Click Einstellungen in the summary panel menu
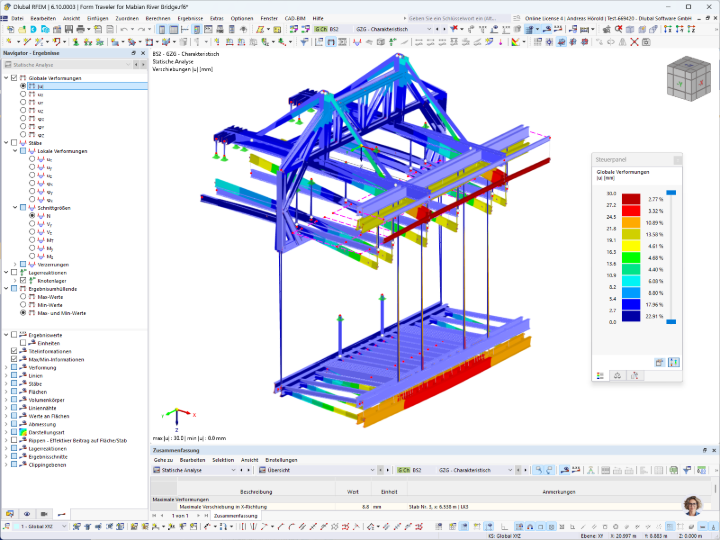Viewport: 720px width, 540px height. click(x=281, y=460)
